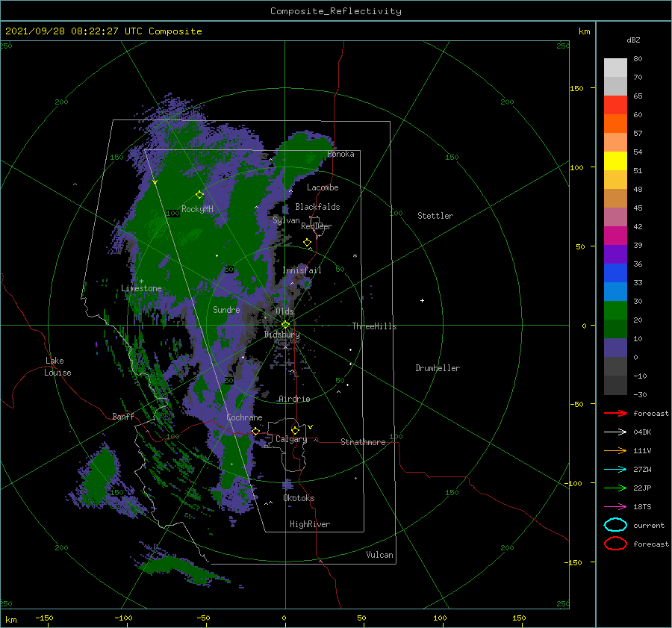The width and height of the screenshot is (672, 628).
Task: Click the red forecast arrow in legend
Action: pyautogui.click(x=615, y=413)
